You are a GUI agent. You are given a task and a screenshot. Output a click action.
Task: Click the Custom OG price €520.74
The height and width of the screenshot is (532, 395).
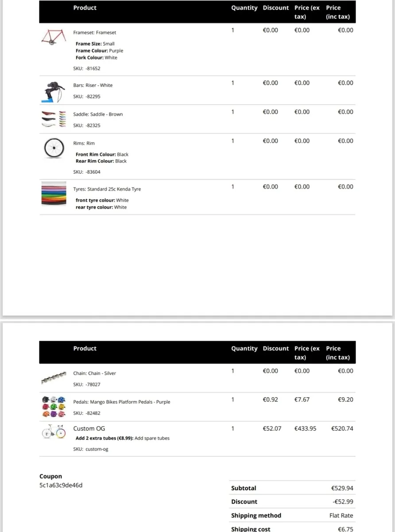[x=342, y=429]
